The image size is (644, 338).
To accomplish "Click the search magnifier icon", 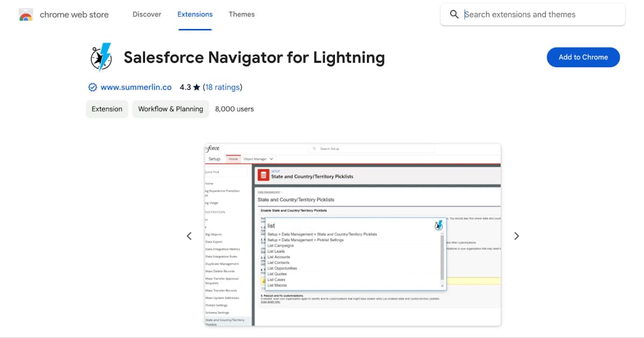I will pos(454,14).
